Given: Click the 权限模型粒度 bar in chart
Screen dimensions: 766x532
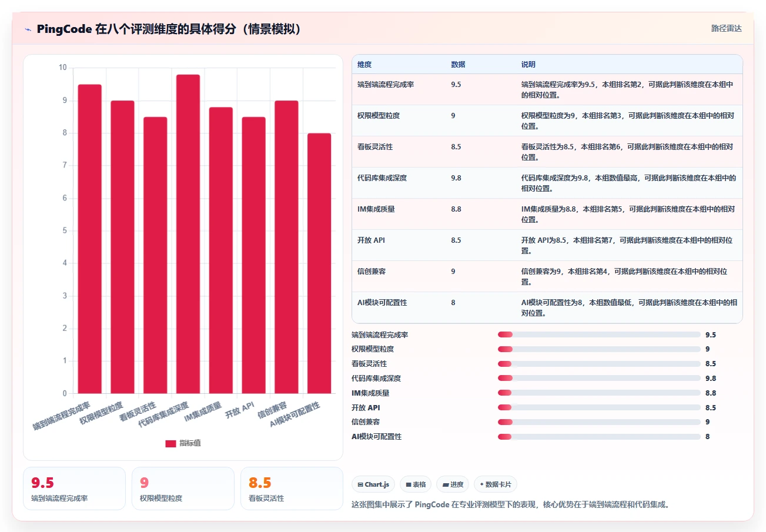Looking at the screenshot, I should pyautogui.click(x=122, y=247).
